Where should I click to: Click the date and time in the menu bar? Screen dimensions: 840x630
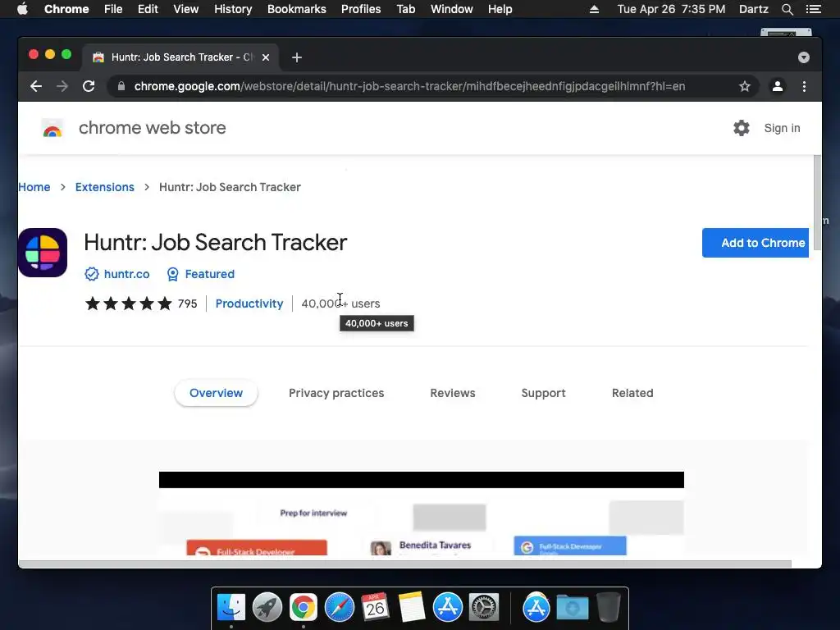(671, 9)
